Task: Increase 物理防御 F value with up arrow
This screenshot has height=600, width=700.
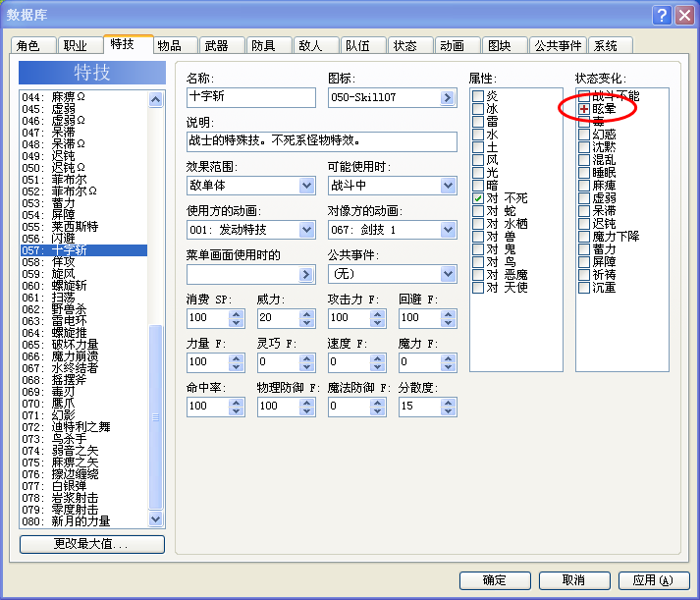Action: (306, 403)
